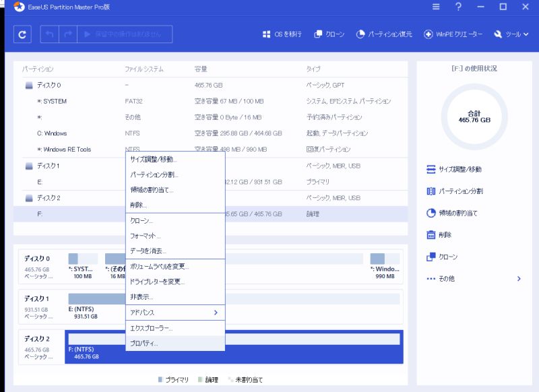Open OSを移行 migrate tool
This screenshot has width=539, height=392.
point(282,34)
